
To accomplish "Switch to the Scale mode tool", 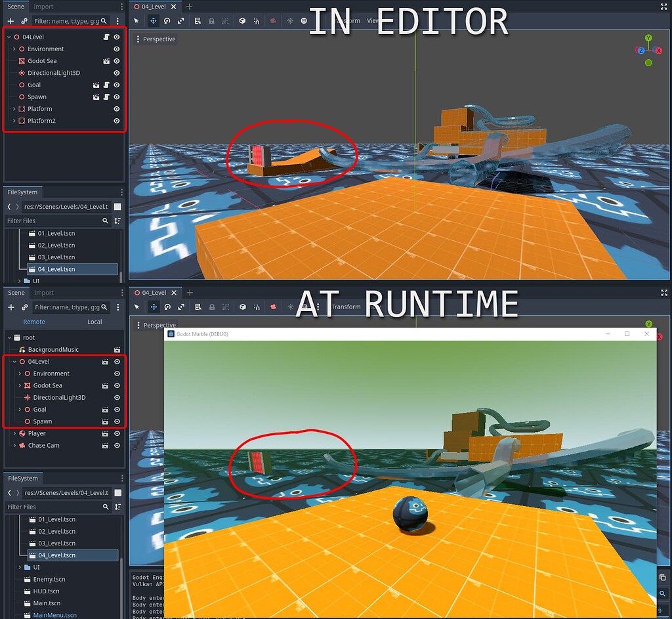I will coord(182,20).
